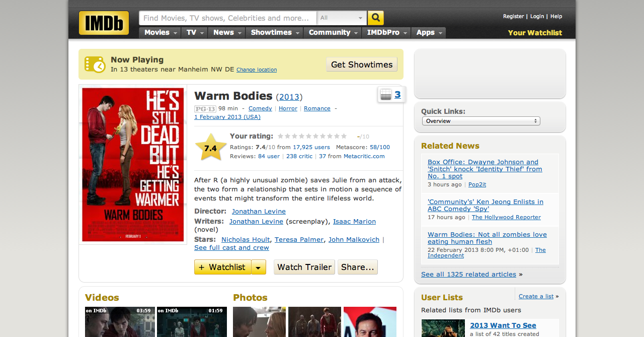Click the 1 February 2013 (USA) release link

(x=227, y=117)
